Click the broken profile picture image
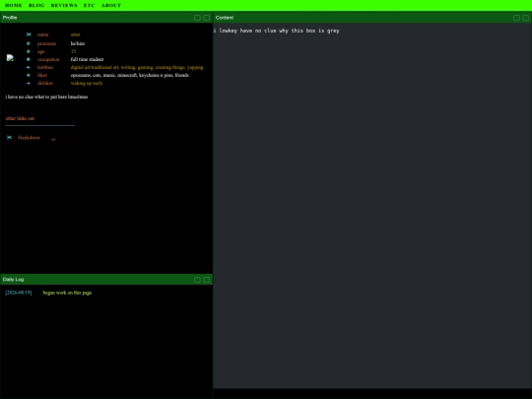Screen dimensions: 532x399 click(x=10, y=58)
